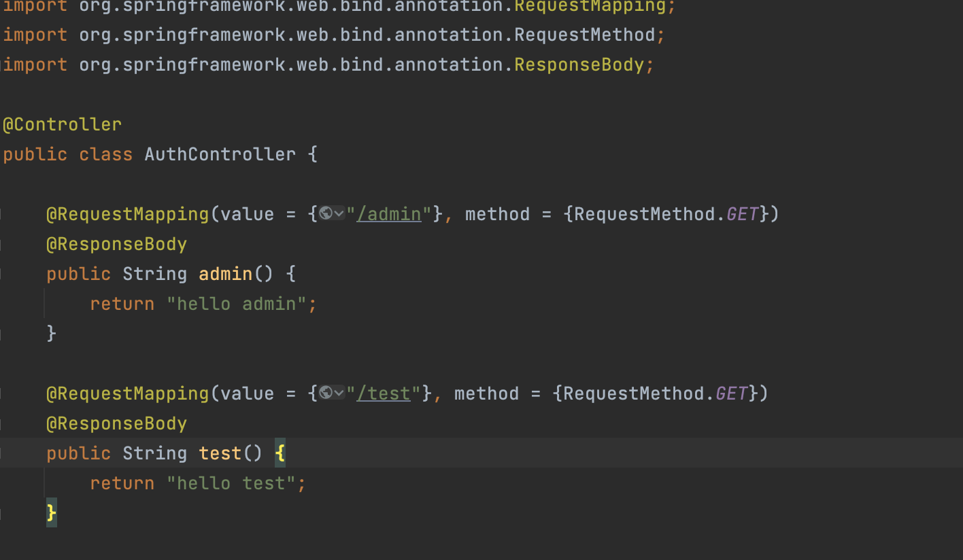The height and width of the screenshot is (560, 963).
Task: Follow the underlined /test URL link
Action: click(384, 393)
